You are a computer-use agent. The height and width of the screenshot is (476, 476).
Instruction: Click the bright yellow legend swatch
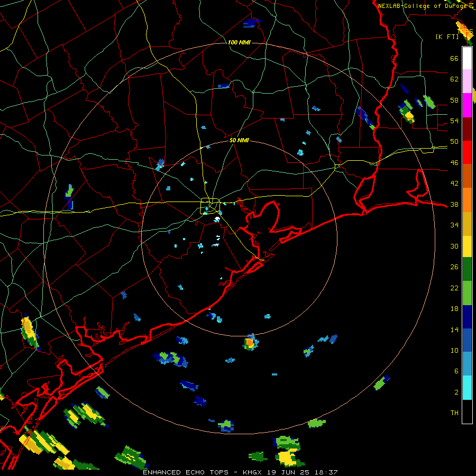[x=467, y=246]
